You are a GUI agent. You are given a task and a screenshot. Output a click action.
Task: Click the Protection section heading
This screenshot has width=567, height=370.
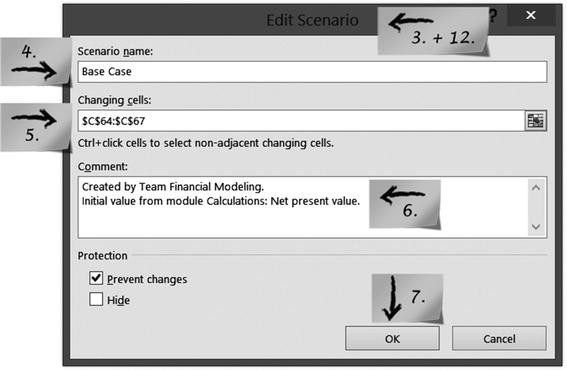point(102,256)
